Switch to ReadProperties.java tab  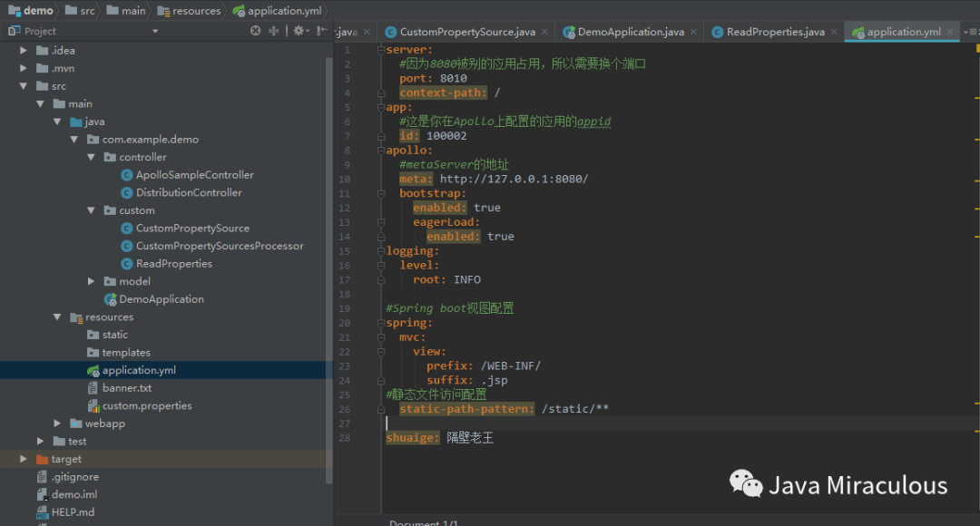tap(775, 32)
